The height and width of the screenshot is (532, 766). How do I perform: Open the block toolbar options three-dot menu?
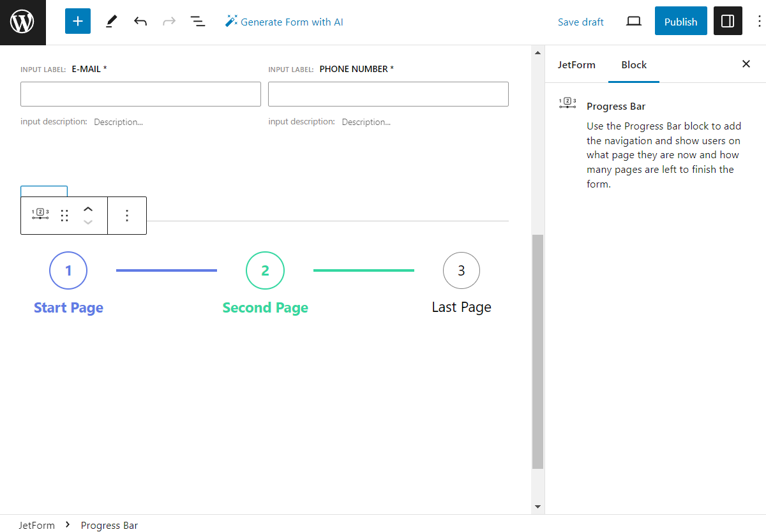pos(127,216)
